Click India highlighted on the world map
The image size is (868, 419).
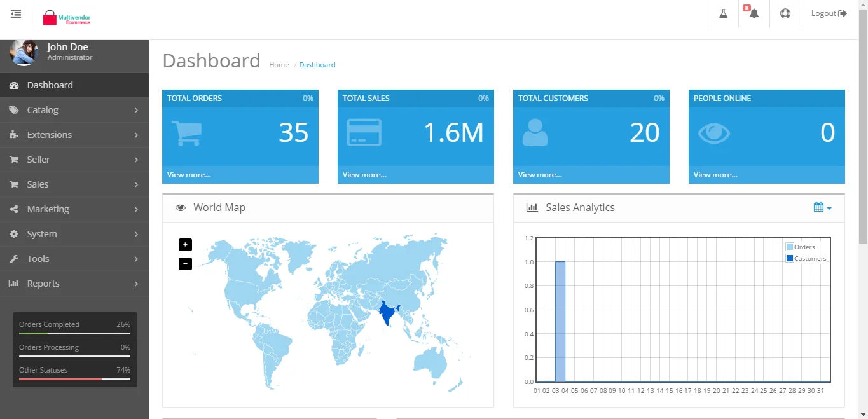(387, 312)
